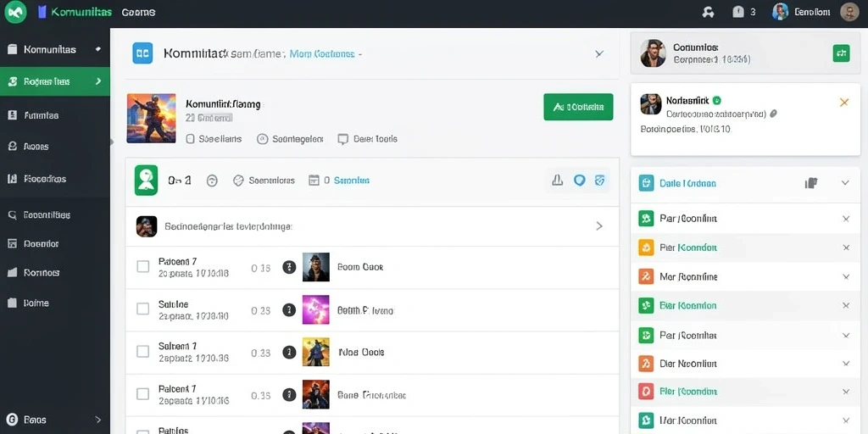
Task: Click link icon in Norlesrink card
Action: tap(773, 114)
